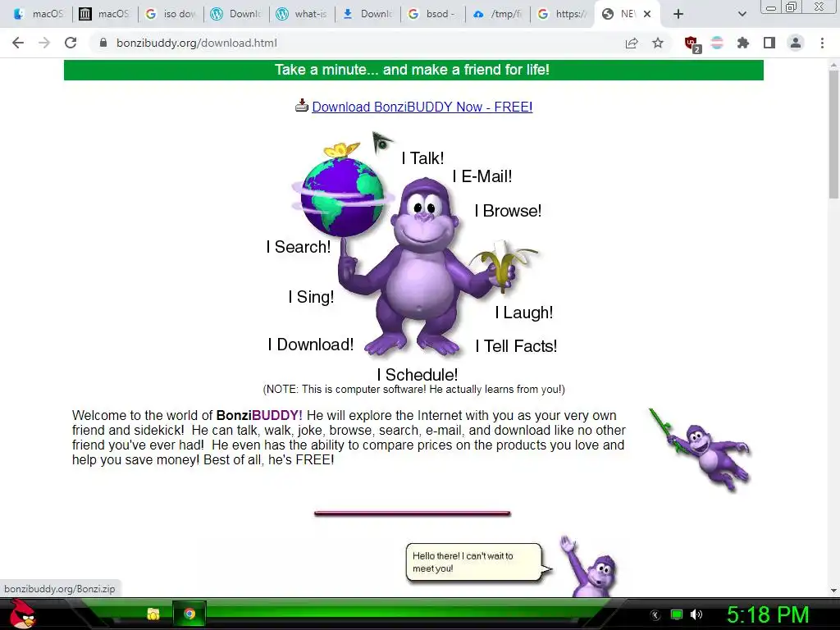Image resolution: width=840 pixels, height=630 pixels.
Task: Reload the BonziBuddy page
Action: point(71,43)
